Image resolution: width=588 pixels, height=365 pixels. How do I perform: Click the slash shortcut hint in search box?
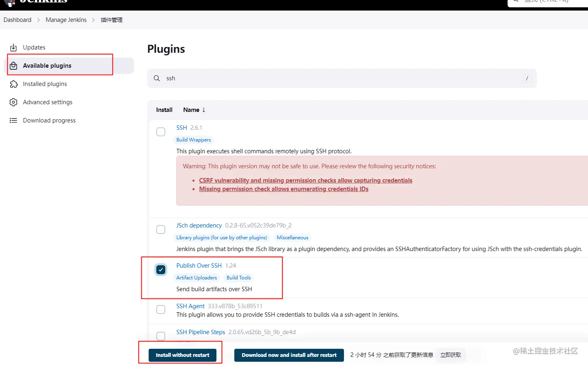click(527, 78)
